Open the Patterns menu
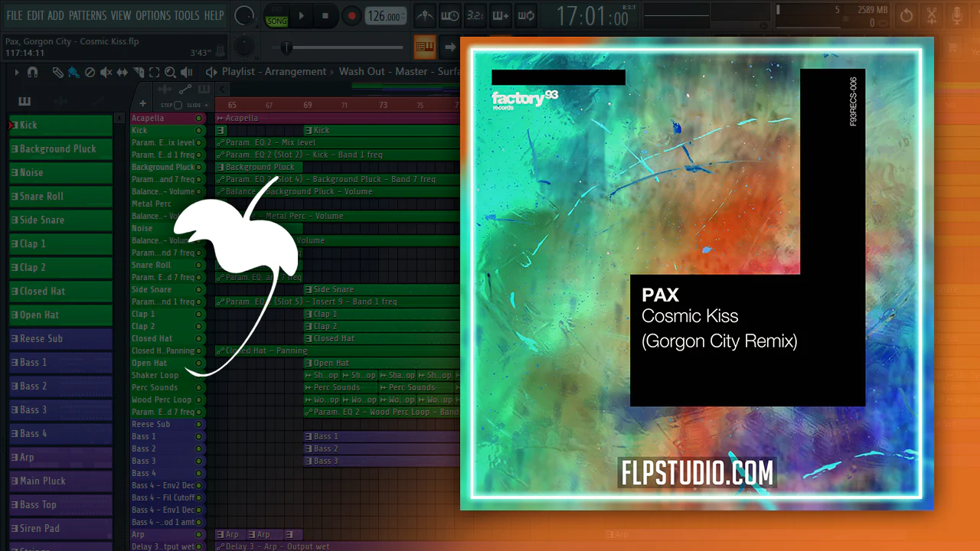Image resolution: width=980 pixels, height=551 pixels. pyautogui.click(x=87, y=15)
